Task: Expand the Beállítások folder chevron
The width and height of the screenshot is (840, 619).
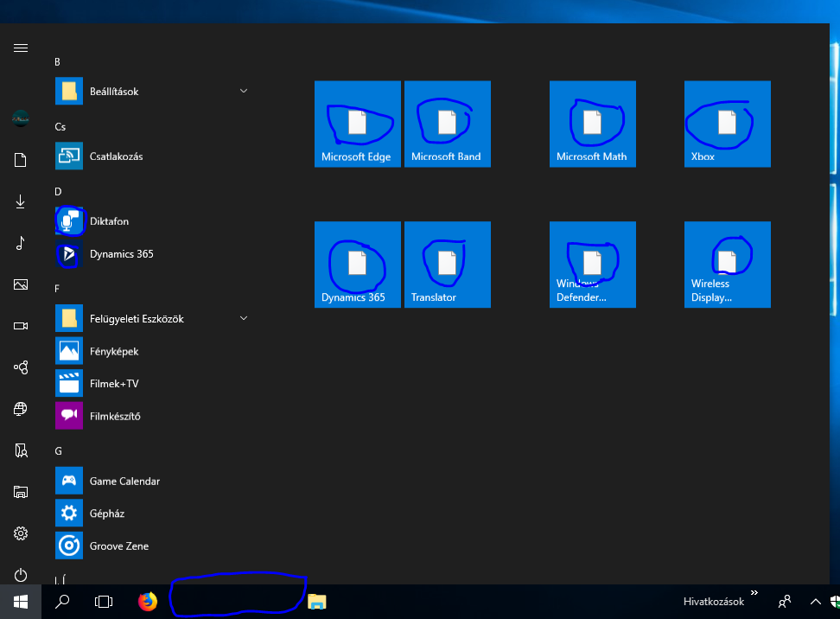Action: (x=244, y=91)
